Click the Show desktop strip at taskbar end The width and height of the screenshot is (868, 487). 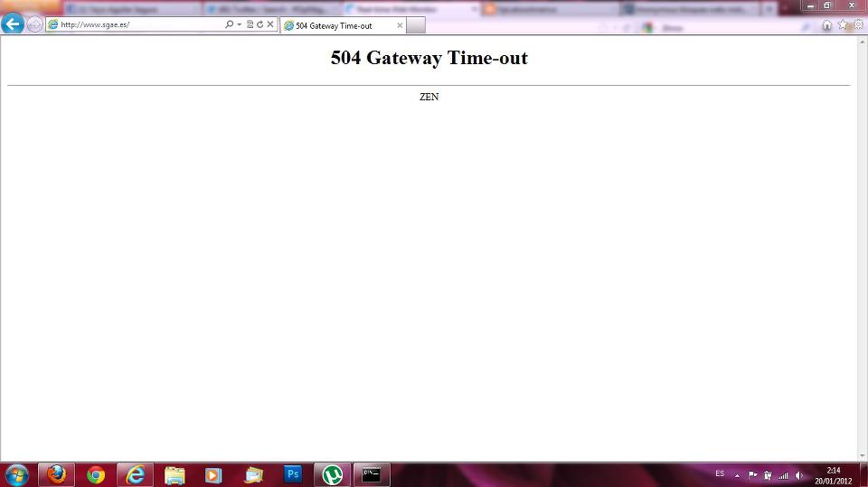click(863, 475)
